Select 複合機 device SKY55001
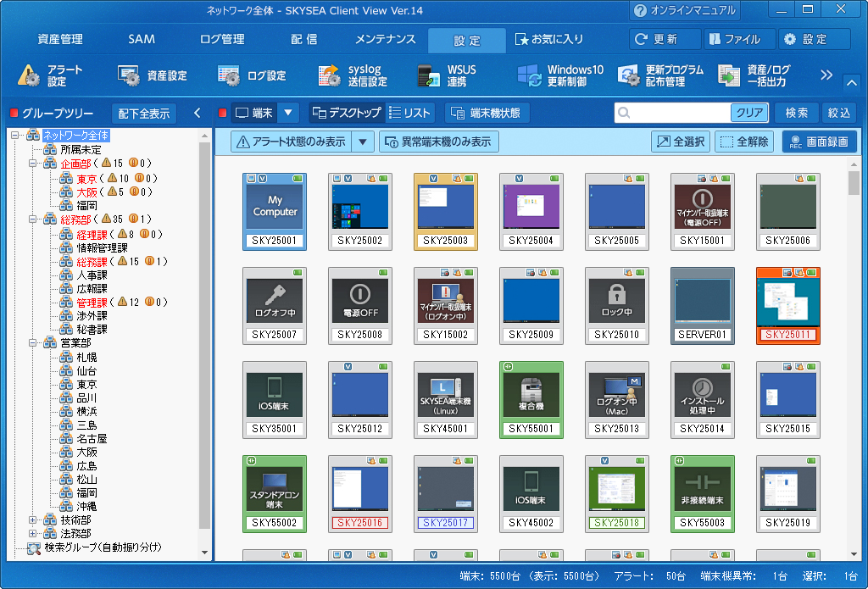 pos(531,400)
